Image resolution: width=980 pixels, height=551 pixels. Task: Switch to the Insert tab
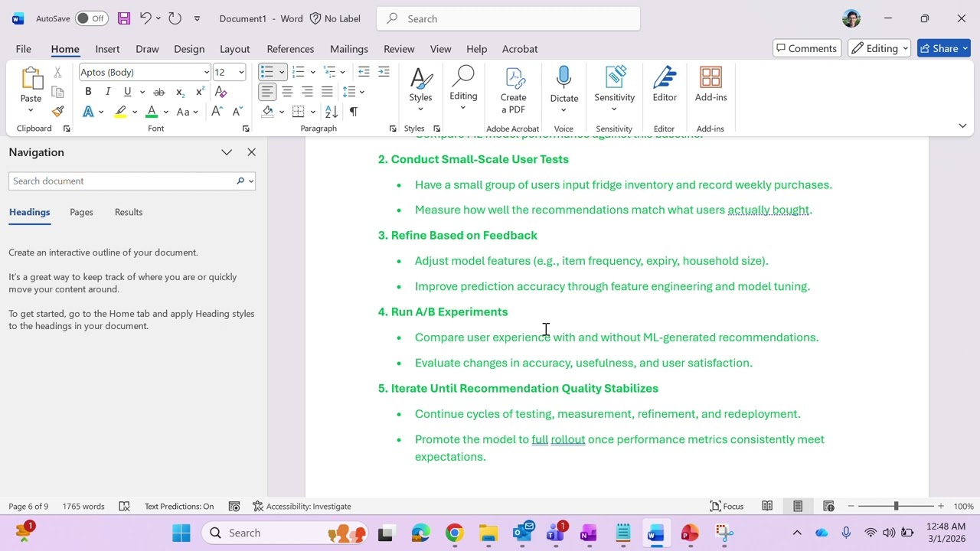[107, 48]
